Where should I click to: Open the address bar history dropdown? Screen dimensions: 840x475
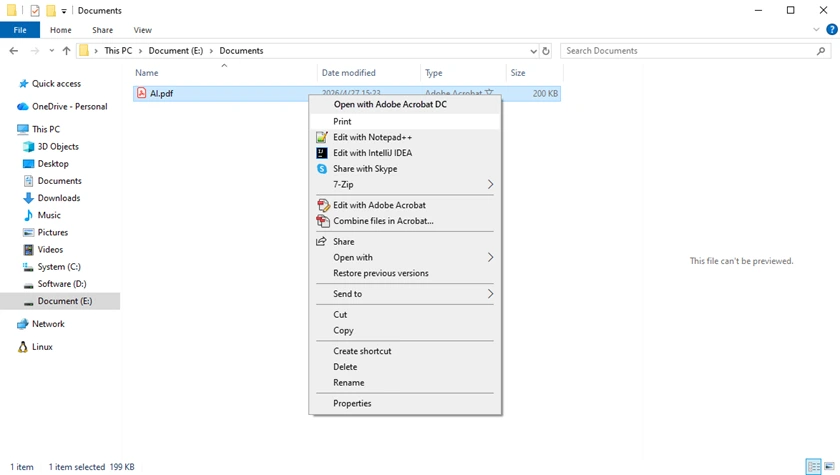click(534, 51)
